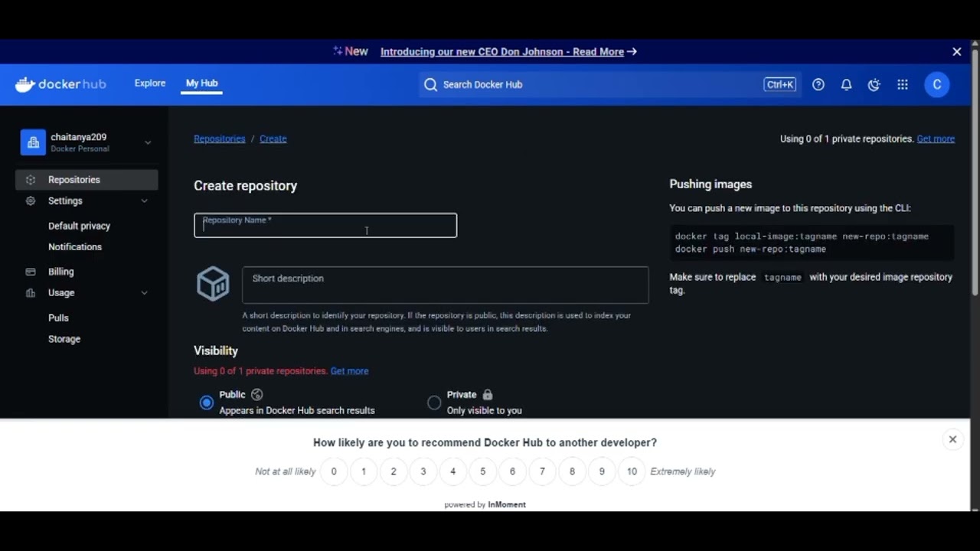980x551 pixels.
Task: Open the My Hub tab
Action: (202, 83)
